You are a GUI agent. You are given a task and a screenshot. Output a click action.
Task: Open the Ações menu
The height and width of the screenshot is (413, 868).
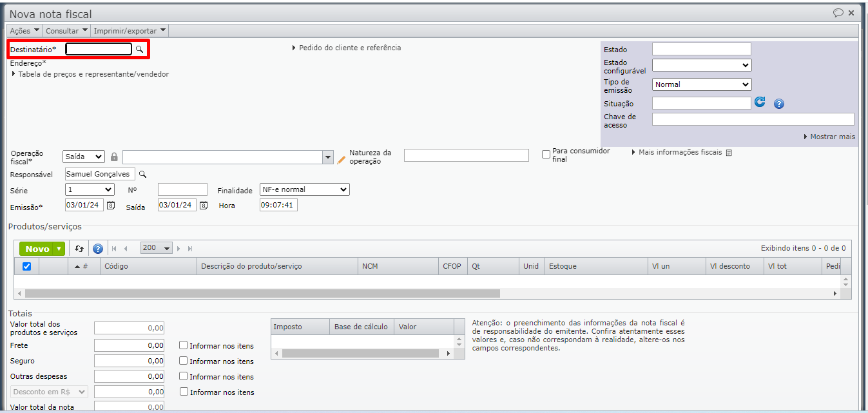[24, 30]
